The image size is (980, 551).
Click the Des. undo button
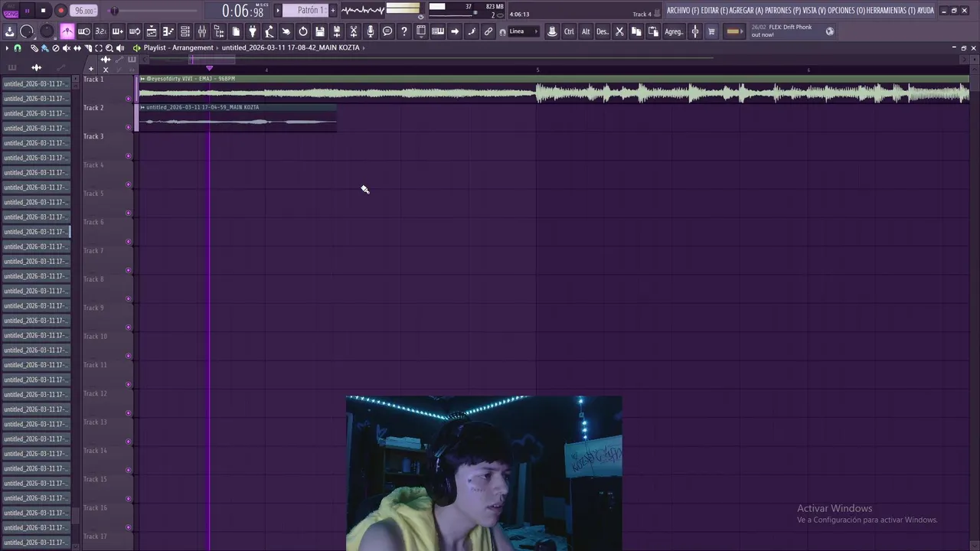point(603,31)
